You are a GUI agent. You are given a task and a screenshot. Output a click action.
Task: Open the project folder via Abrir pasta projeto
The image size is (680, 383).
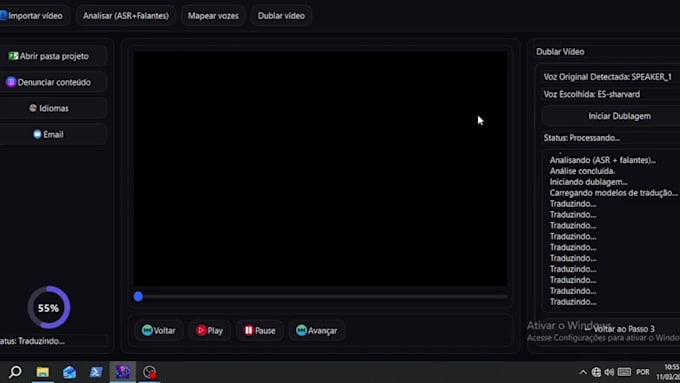coord(53,56)
